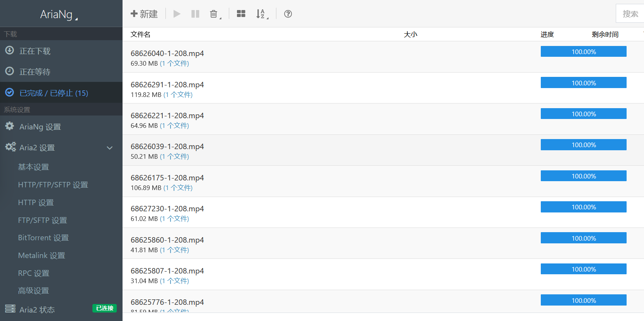644x321 pixels.
Task: Sort by 剩余时间 column header
Action: tap(605, 34)
